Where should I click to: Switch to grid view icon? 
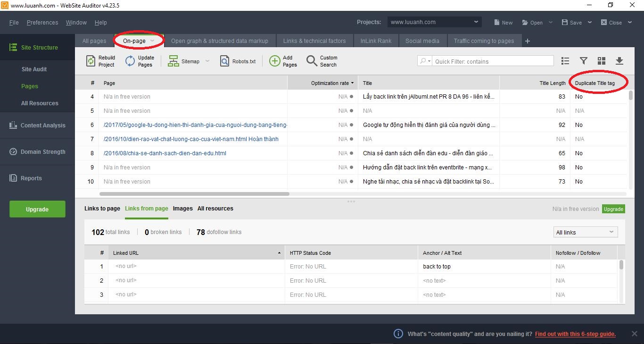(602, 61)
